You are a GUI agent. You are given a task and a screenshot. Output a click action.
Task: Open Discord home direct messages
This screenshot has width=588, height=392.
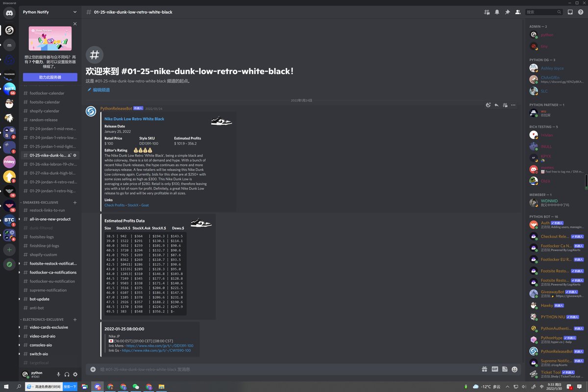tap(9, 14)
